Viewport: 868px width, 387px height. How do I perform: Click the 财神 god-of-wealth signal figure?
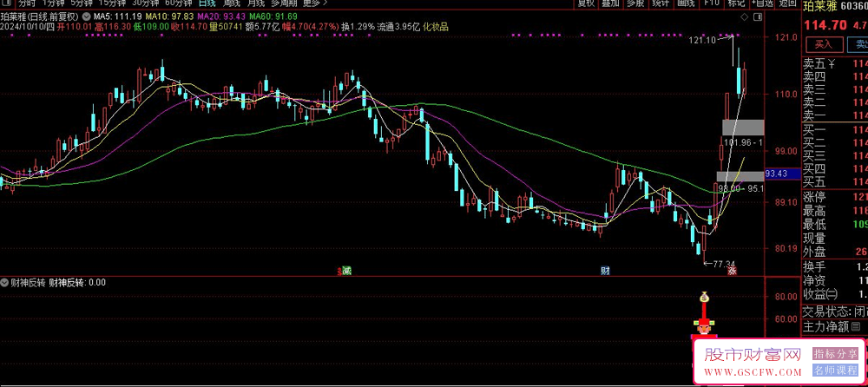coord(704,329)
